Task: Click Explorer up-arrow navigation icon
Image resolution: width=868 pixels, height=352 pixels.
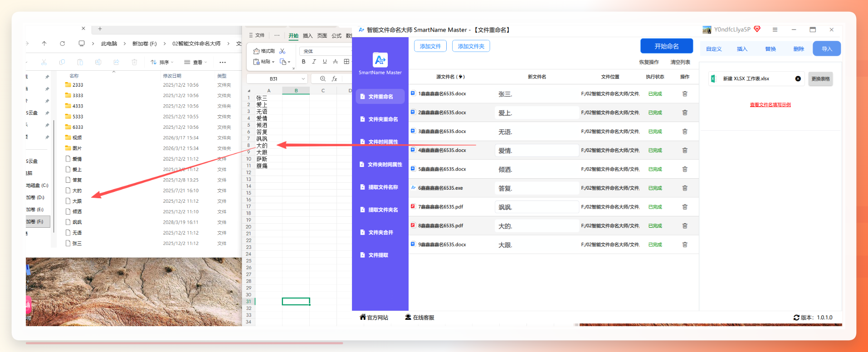Action: [x=44, y=44]
